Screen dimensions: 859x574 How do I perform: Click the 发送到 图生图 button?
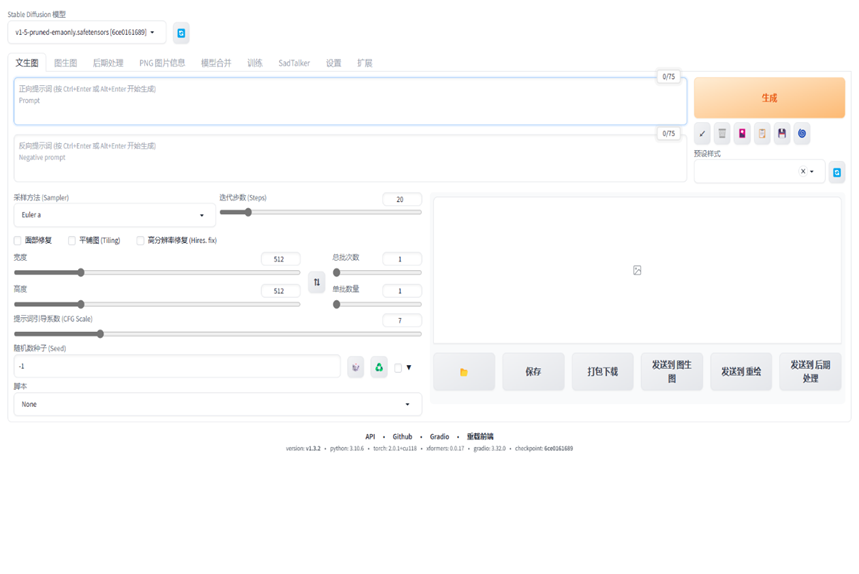point(672,372)
